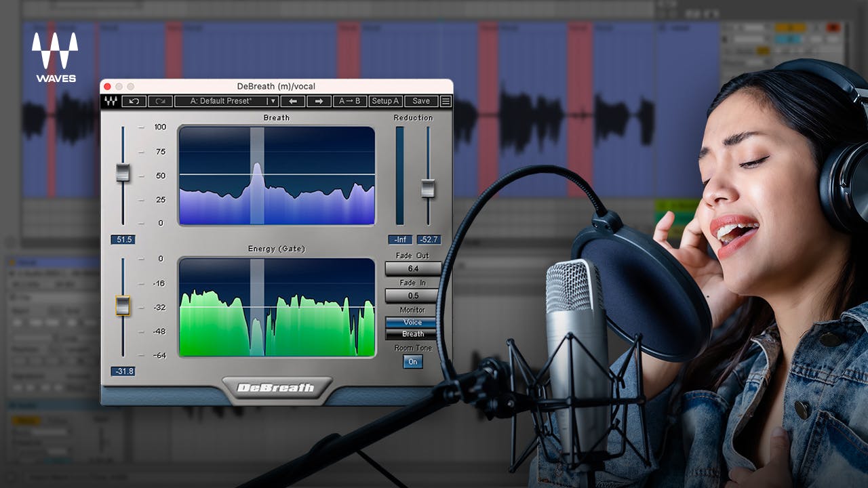Viewport: 868px width, 488px height.
Task: Open the A: Default Preset dropdown
Action: click(226, 101)
